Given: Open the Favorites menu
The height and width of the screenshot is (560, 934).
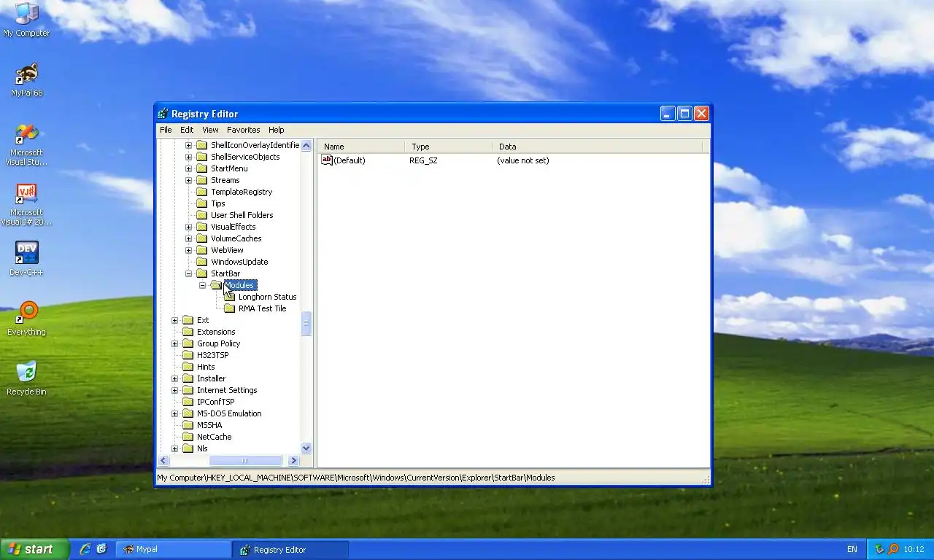Looking at the screenshot, I should (x=243, y=130).
